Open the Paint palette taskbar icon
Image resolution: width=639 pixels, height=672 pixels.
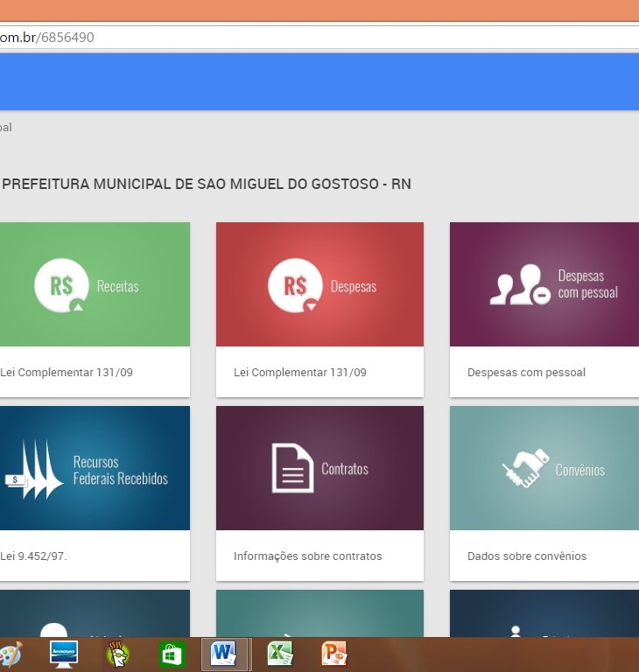click(11, 654)
